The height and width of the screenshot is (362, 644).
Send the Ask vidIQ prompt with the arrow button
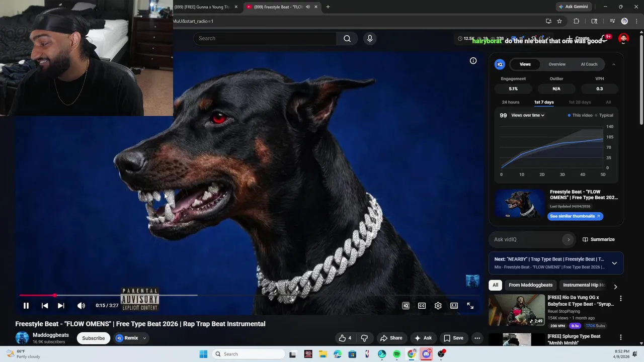(569, 239)
